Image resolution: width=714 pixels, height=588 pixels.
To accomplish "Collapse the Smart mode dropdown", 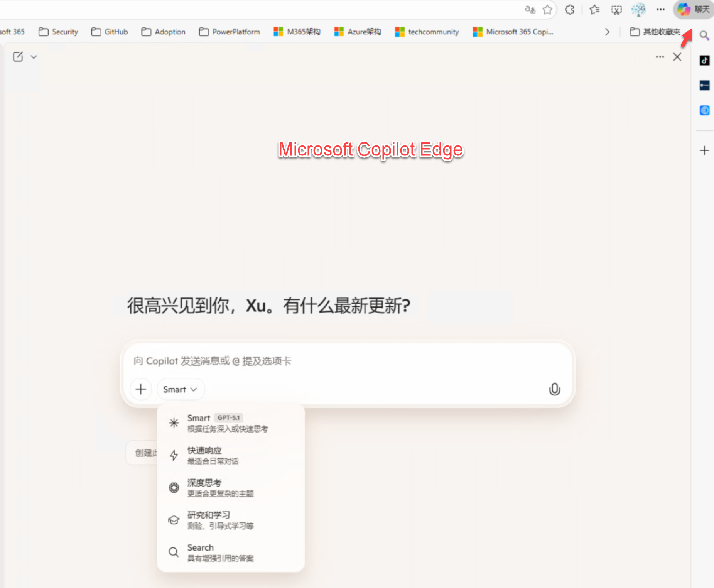I will click(180, 389).
